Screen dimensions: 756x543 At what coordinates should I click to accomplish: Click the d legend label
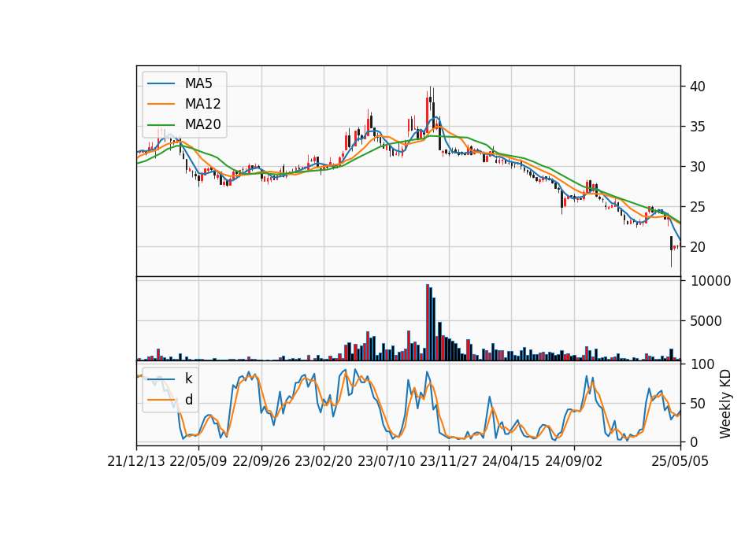189,400
